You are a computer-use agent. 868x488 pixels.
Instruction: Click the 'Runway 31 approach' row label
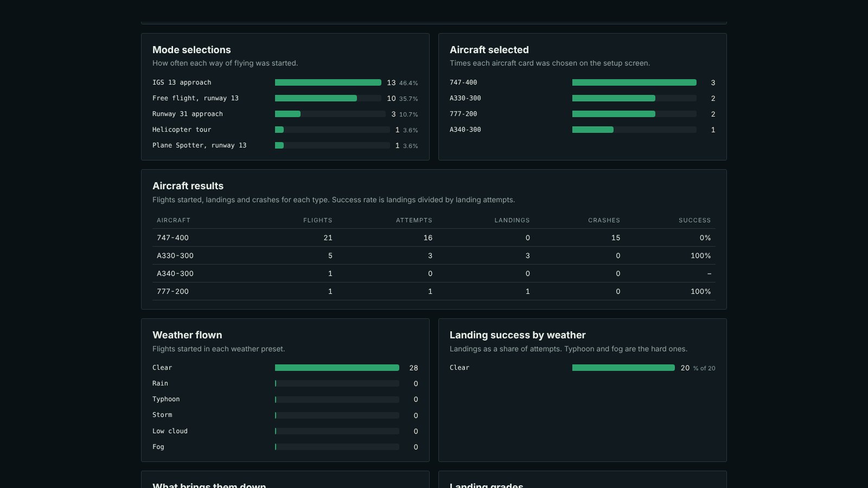click(x=188, y=114)
